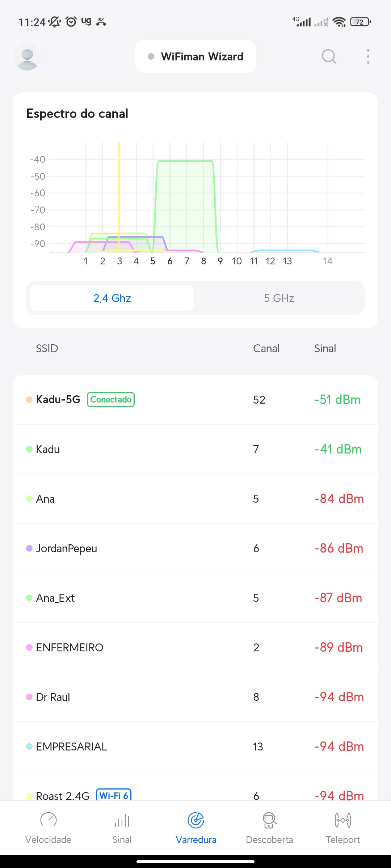Open the user profile avatar
391x868 pixels.
tap(27, 57)
